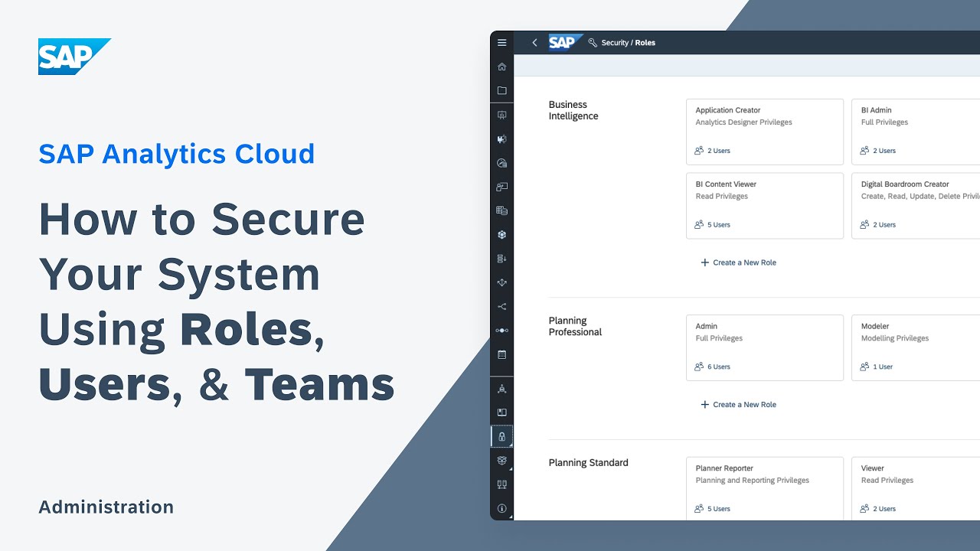
Task: Click the Planning Standard section heading
Action: [588, 463]
